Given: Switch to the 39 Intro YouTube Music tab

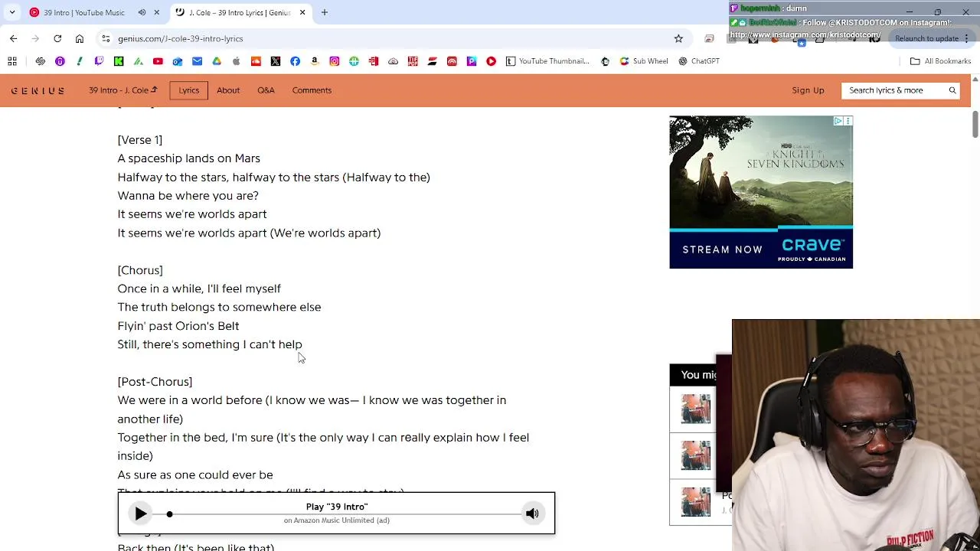Looking at the screenshot, I should pyautogui.click(x=83, y=12).
